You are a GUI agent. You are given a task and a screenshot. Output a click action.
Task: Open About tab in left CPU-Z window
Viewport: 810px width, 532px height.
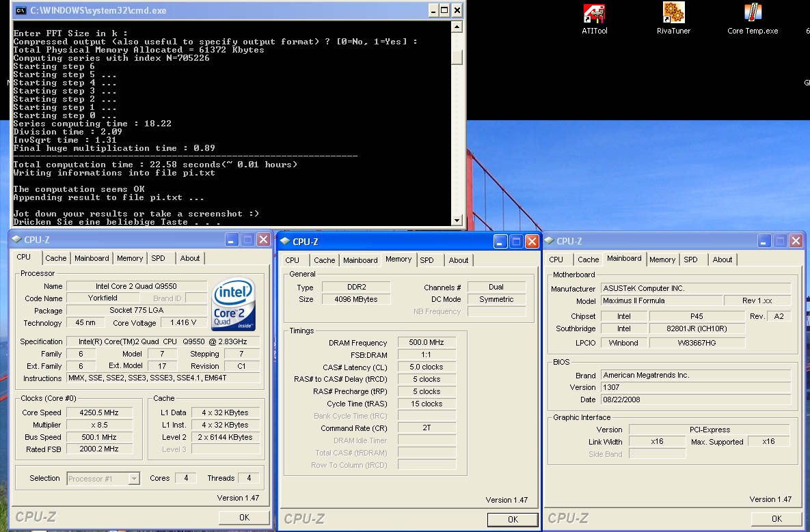(x=189, y=258)
